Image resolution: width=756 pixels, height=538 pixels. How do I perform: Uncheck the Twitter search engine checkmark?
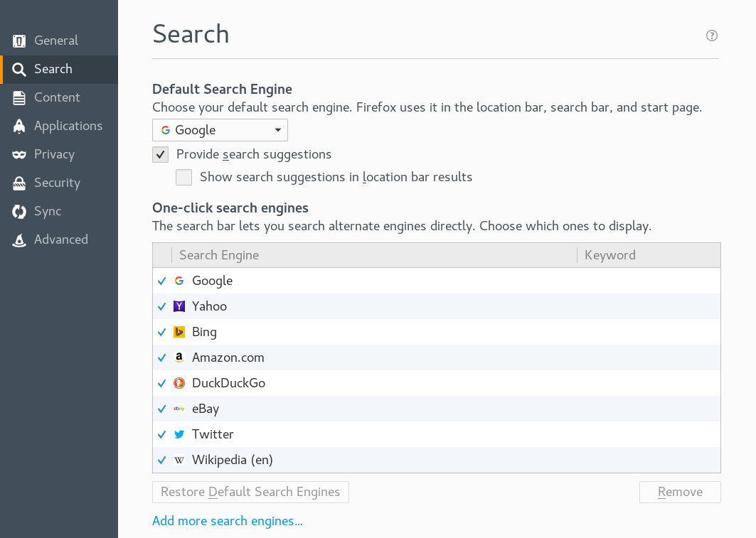tap(162, 434)
